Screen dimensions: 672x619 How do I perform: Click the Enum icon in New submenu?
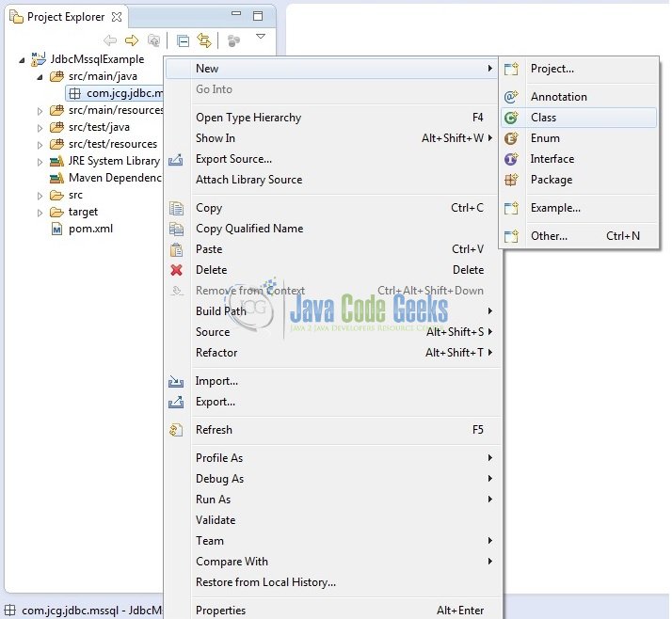[x=511, y=138]
